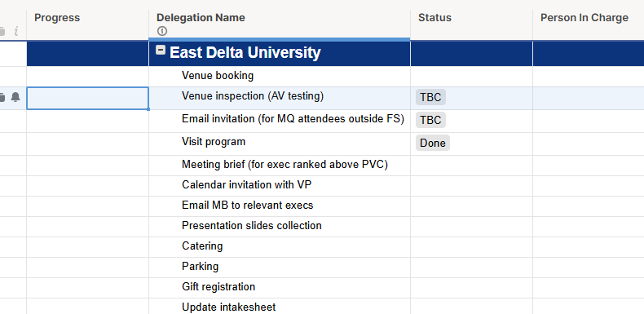Image resolution: width=644 pixels, height=314 pixels.
Task: Click the comments column header icon
Action: tap(2, 31)
